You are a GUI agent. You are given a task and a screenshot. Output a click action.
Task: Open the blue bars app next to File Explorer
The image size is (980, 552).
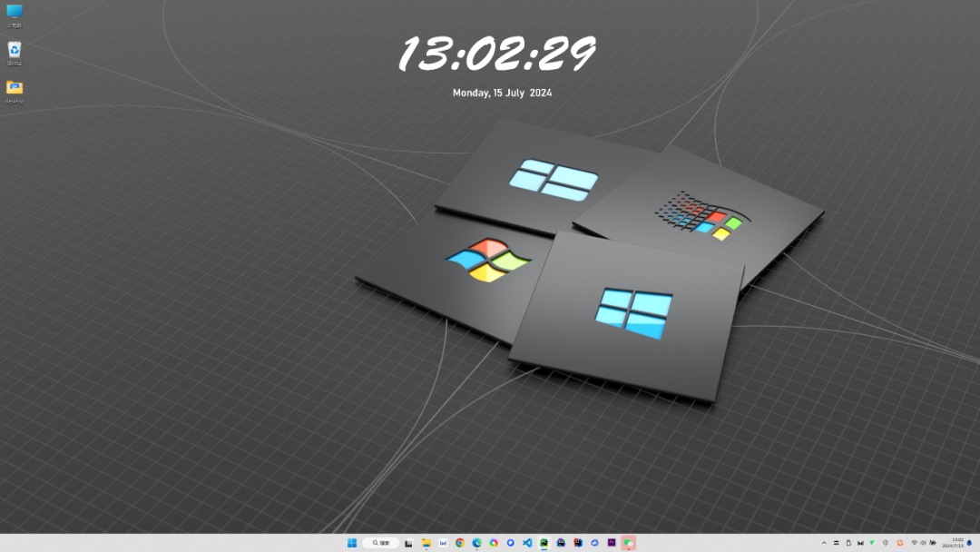tap(443, 543)
